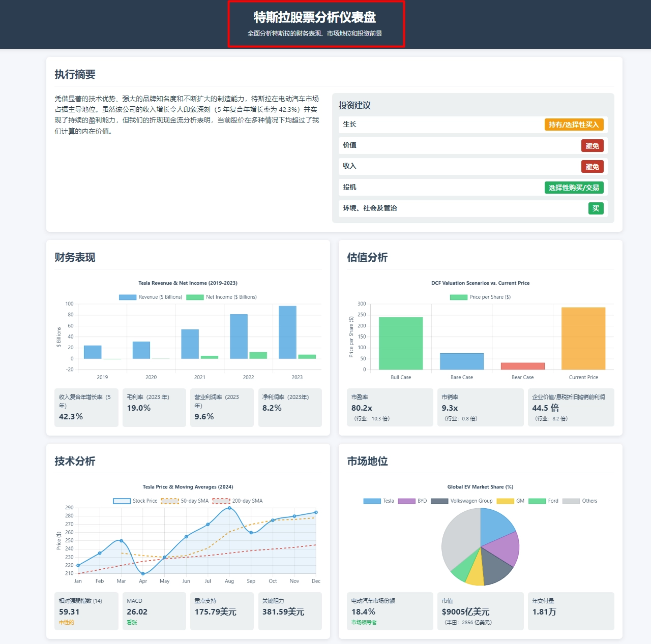Click the 持有/选择性买入 badge
The image size is (651, 644).
tap(574, 125)
